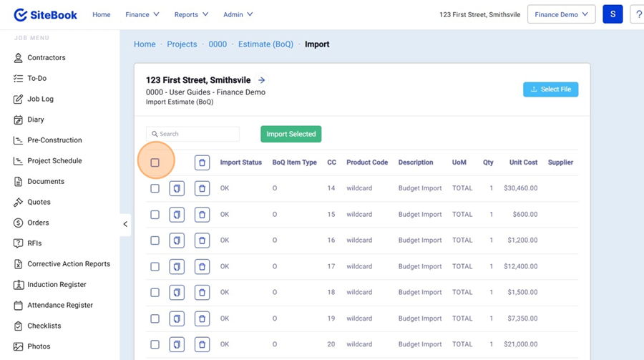644x360 pixels.
Task: Expand the Finance dropdown menu
Action: pos(142,14)
